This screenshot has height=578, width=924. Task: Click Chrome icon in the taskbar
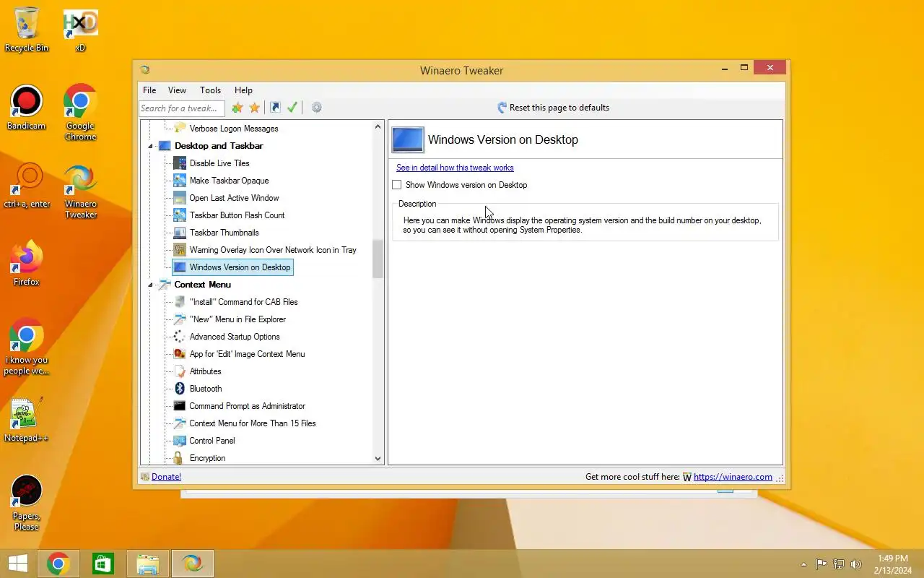click(58, 564)
